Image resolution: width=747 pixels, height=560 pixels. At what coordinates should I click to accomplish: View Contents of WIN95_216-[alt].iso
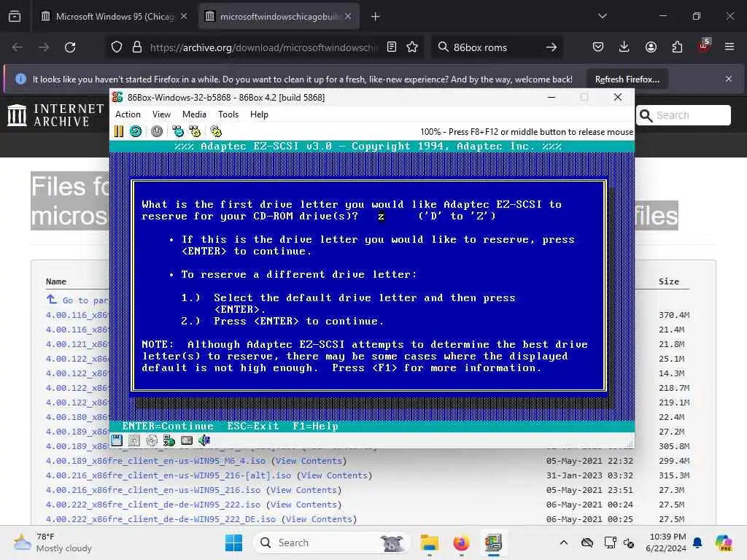(x=334, y=475)
